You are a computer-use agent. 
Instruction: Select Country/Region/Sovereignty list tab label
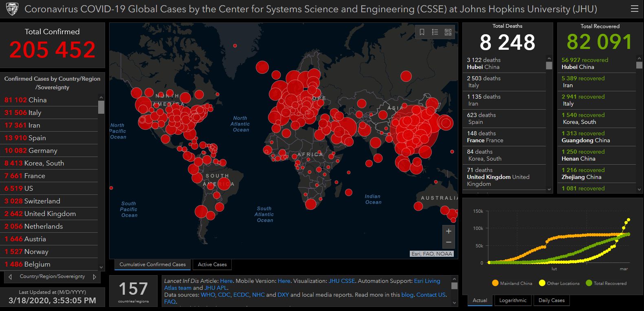click(53, 276)
